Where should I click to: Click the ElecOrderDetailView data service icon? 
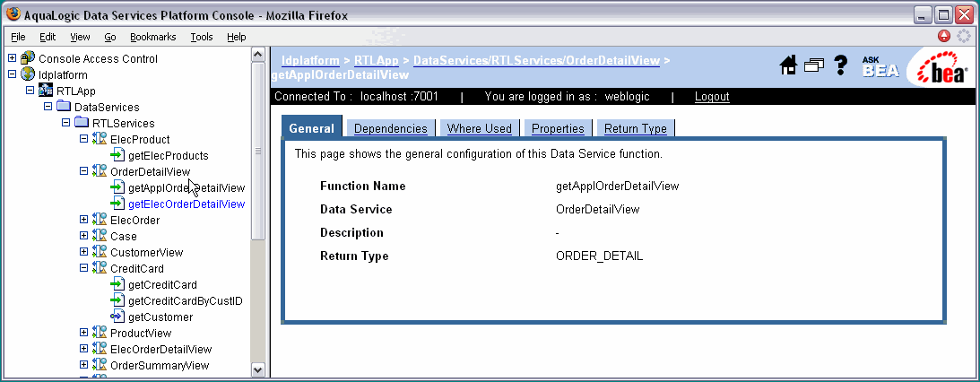[100, 349]
